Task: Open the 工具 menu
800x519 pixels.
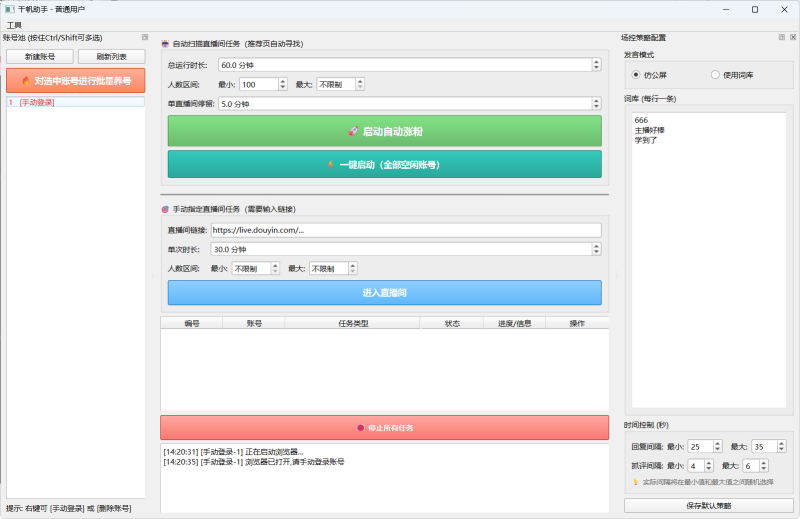Action: click(x=14, y=25)
